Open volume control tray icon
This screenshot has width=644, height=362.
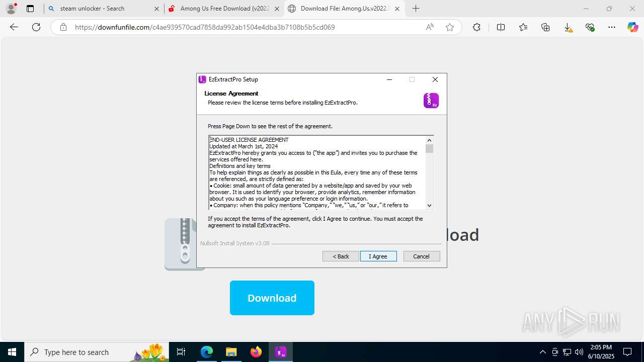[x=579, y=352]
